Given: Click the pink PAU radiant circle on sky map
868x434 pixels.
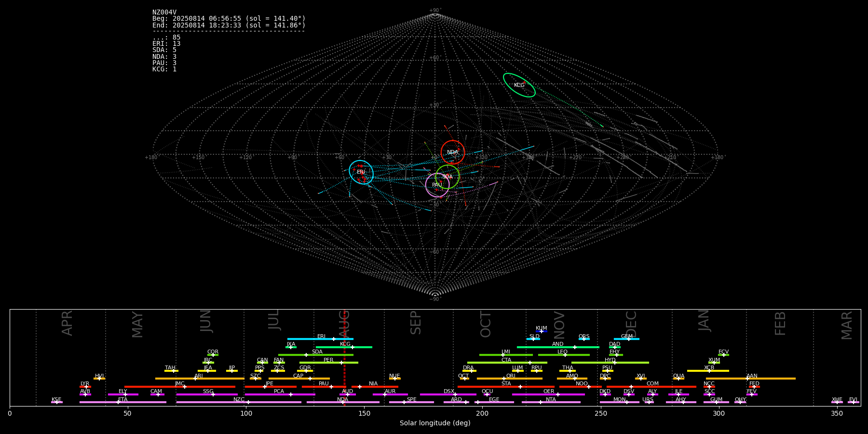Looking at the screenshot, I should click(x=437, y=185).
